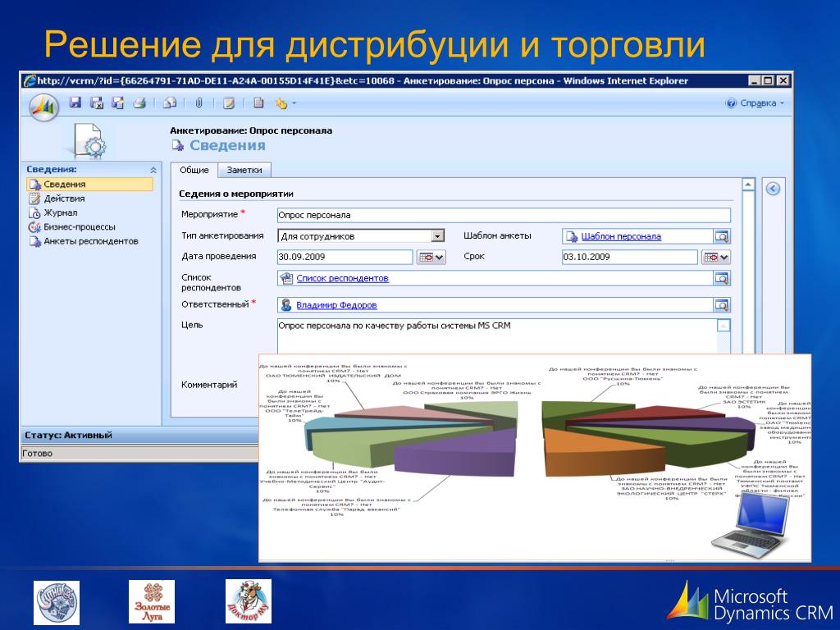Click the Готово status bar text
The height and width of the screenshot is (630, 840).
point(38,453)
